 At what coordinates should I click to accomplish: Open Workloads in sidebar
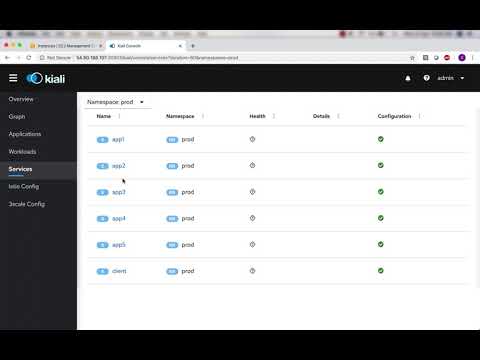[x=22, y=152]
